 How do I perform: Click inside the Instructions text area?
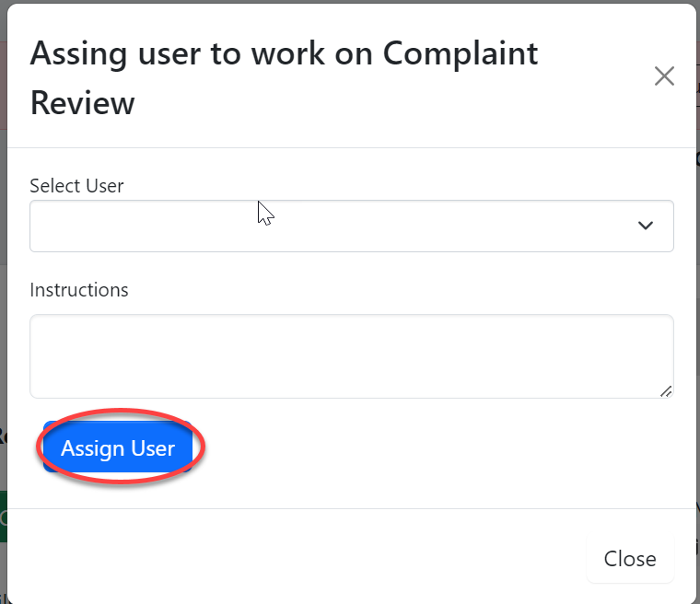pos(351,356)
